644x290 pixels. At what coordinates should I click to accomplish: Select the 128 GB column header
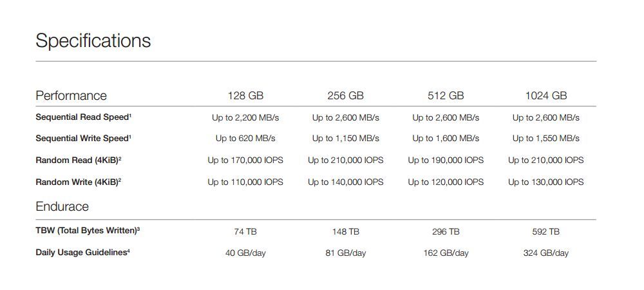(245, 95)
